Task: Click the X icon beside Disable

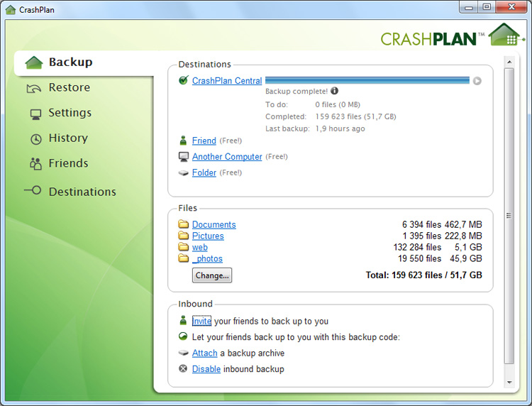Action: pyautogui.click(x=183, y=368)
